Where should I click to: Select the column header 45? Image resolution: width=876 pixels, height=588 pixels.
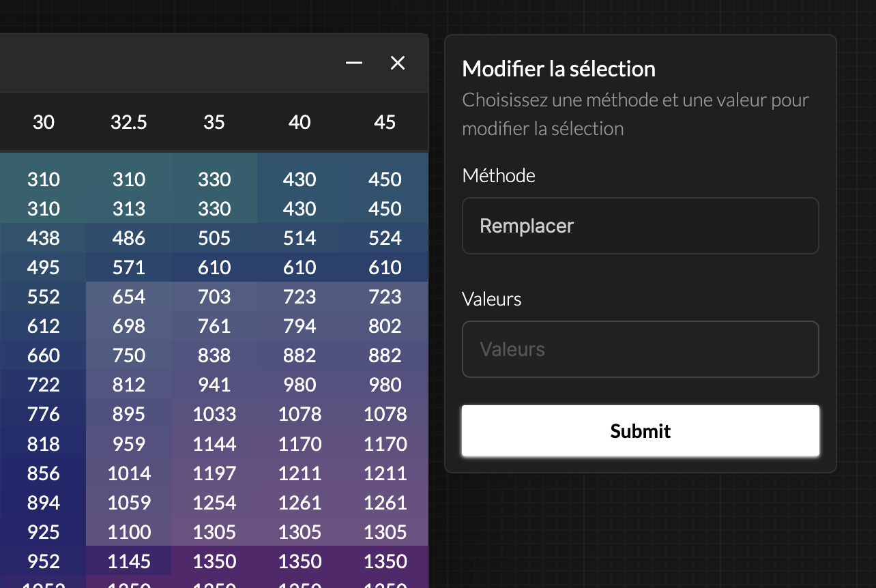coord(385,122)
